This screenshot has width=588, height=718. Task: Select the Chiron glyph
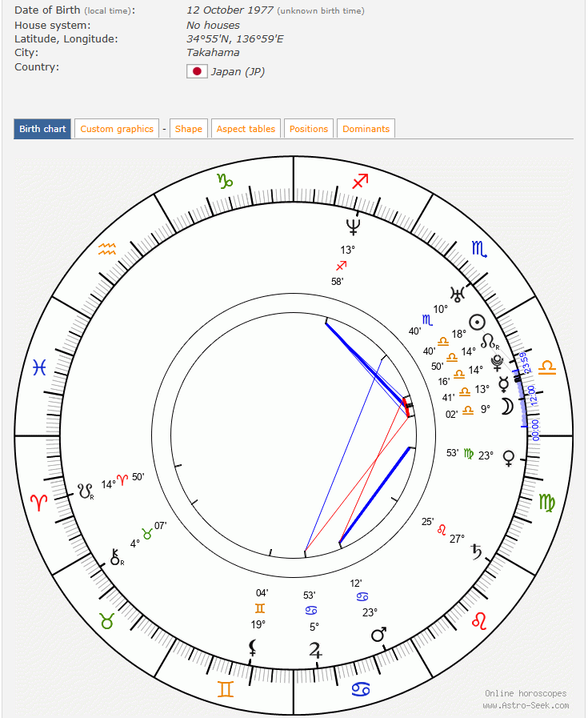(117, 557)
